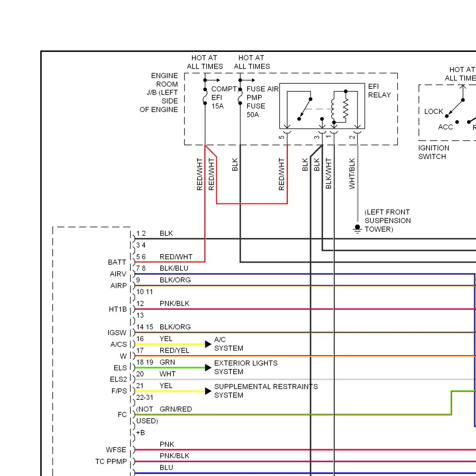The image size is (476, 476).
Task: Click the A/CS terminal label
Action: (118, 344)
